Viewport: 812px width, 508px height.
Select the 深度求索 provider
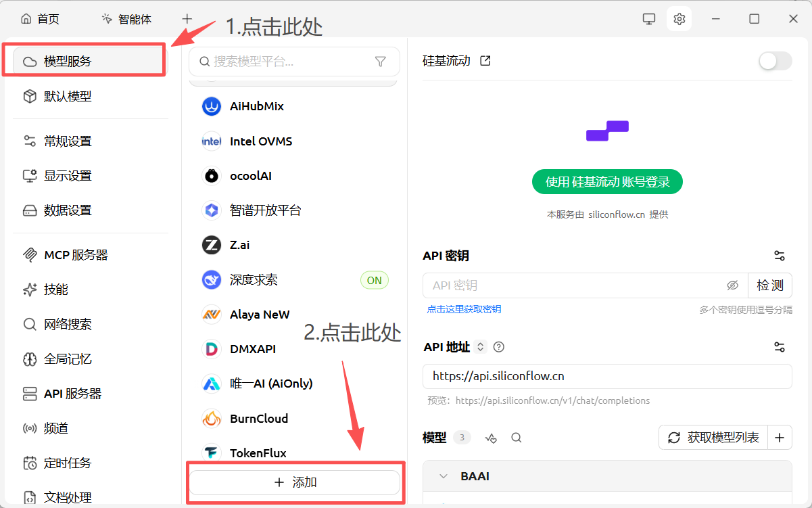pos(294,280)
